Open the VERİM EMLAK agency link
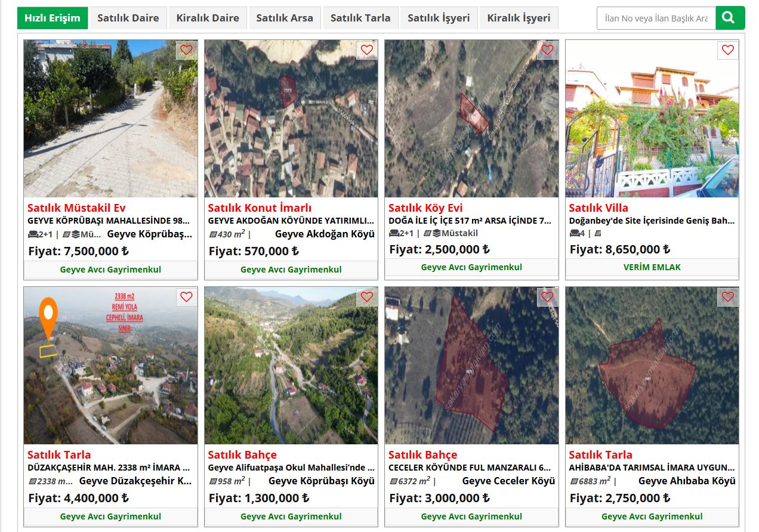This screenshot has width=759, height=532. pos(652,267)
